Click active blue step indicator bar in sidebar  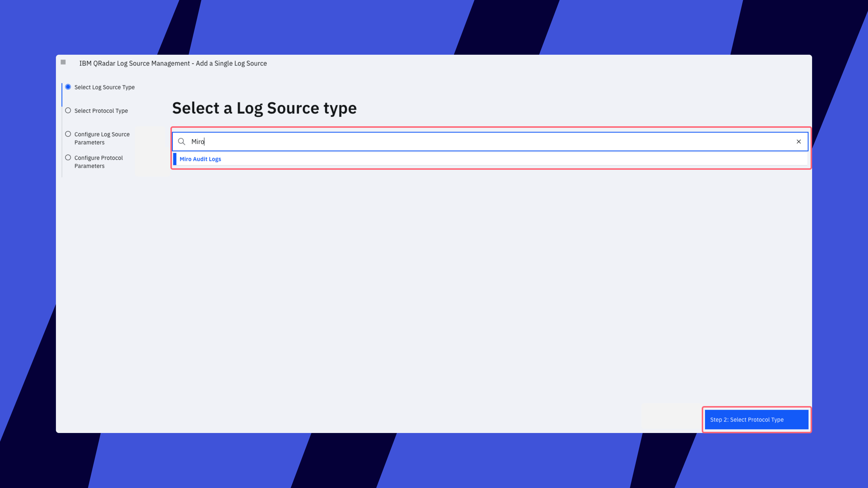coord(62,95)
